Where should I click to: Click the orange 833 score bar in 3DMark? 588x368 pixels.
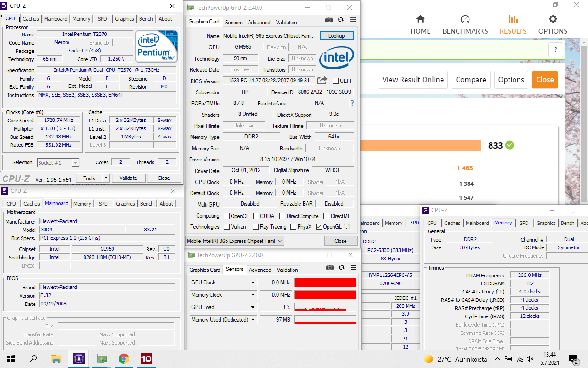tap(420, 145)
